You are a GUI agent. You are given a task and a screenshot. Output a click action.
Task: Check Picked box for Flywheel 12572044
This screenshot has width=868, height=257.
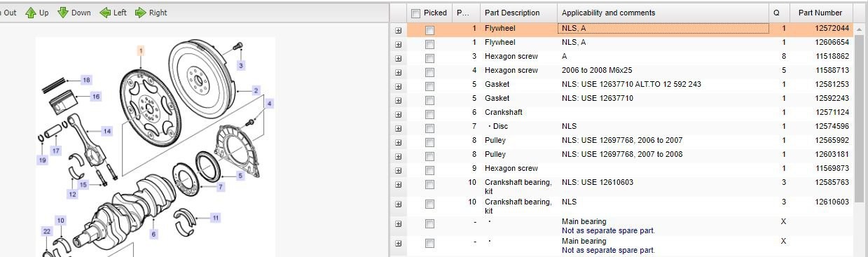(x=429, y=29)
